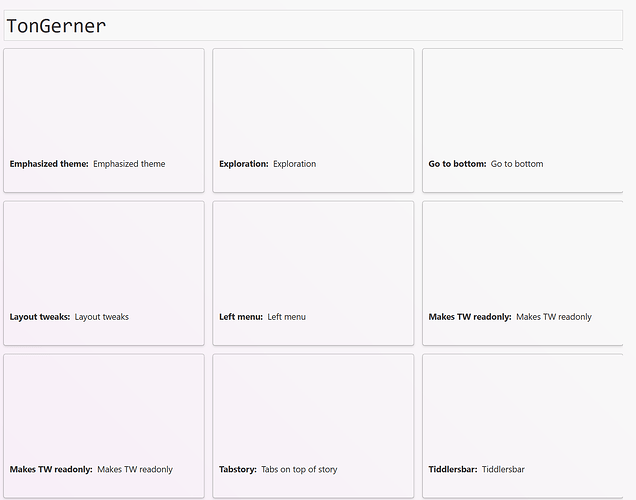
Task: Open the Go to bottom card preview area
Action: (x=522, y=100)
